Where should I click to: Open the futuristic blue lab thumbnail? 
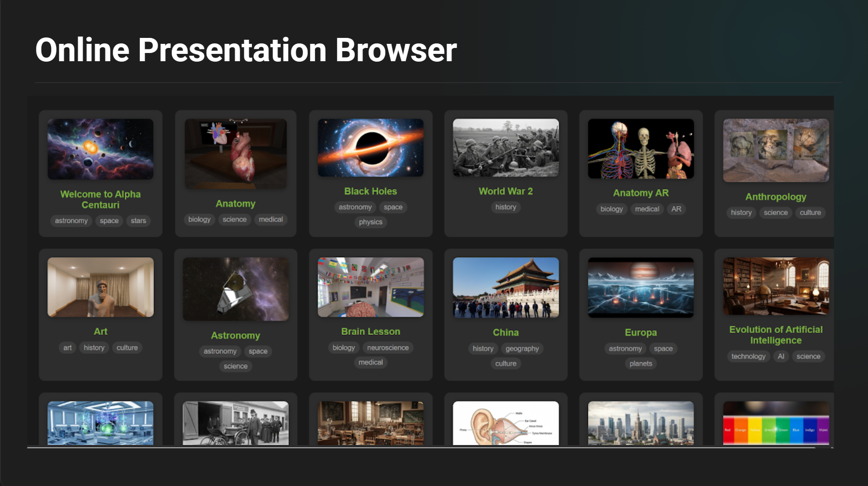100,423
